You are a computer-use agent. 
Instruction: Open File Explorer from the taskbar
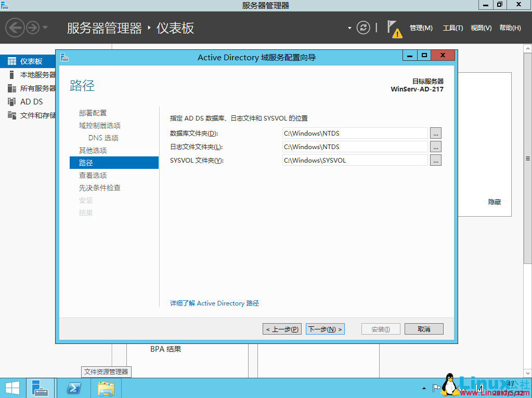(106, 388)
